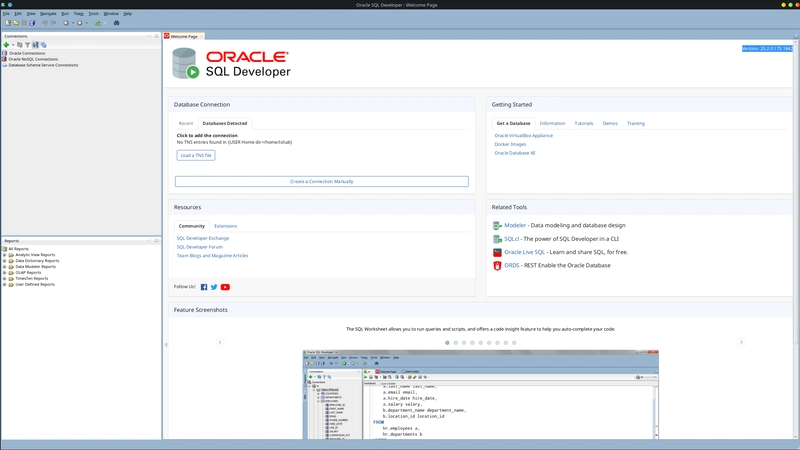Click the New file toolbar icon
This screenshot has width=800, height=450.
coord(8,23)
